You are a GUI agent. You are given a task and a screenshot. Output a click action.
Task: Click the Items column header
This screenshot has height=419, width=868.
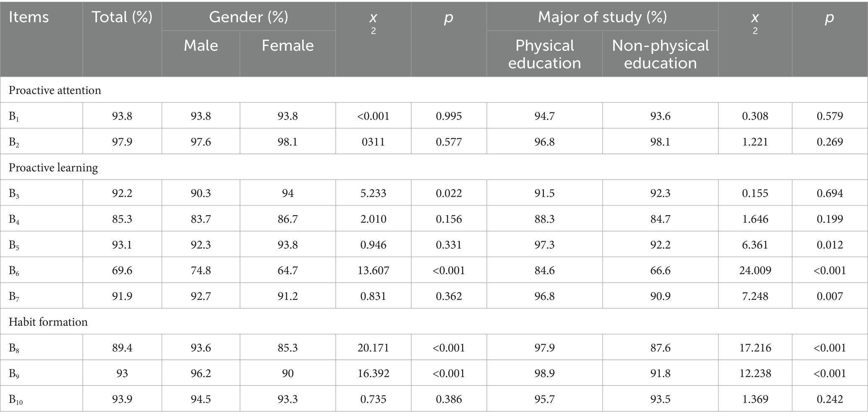point(29,17)
